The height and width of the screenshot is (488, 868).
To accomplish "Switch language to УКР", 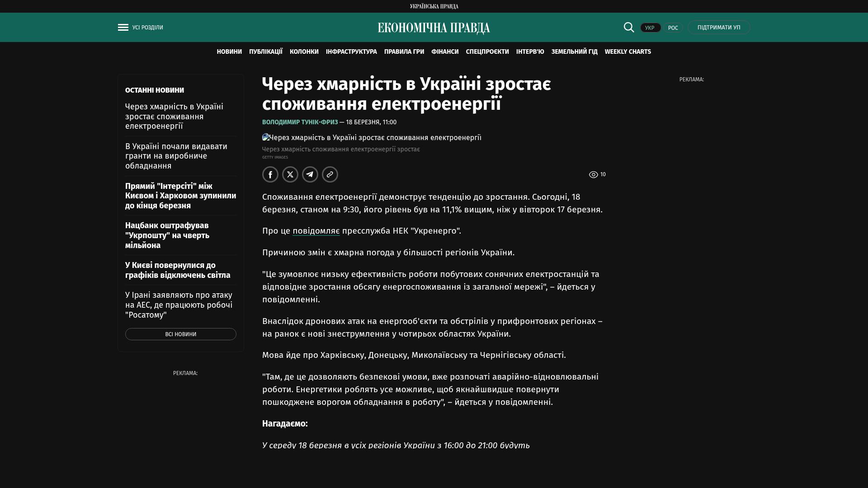I will (650, 28).
